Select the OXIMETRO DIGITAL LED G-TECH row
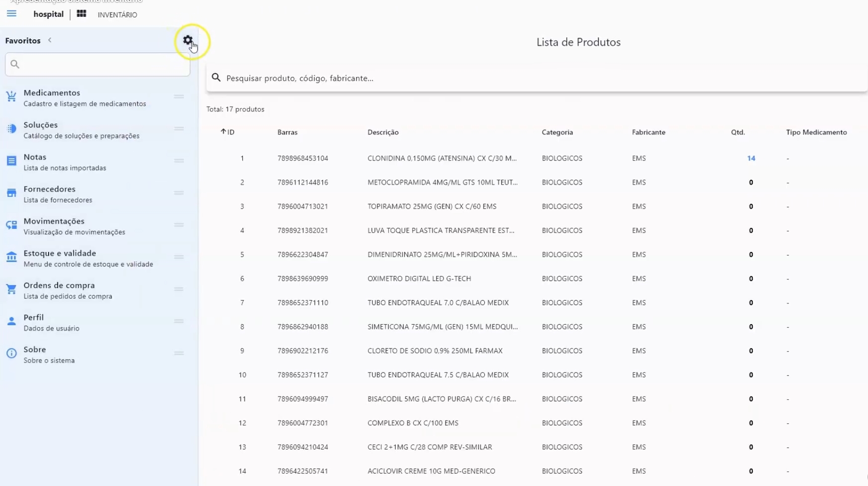This screenshot has width=868, height=486. (x=420, y=278)
